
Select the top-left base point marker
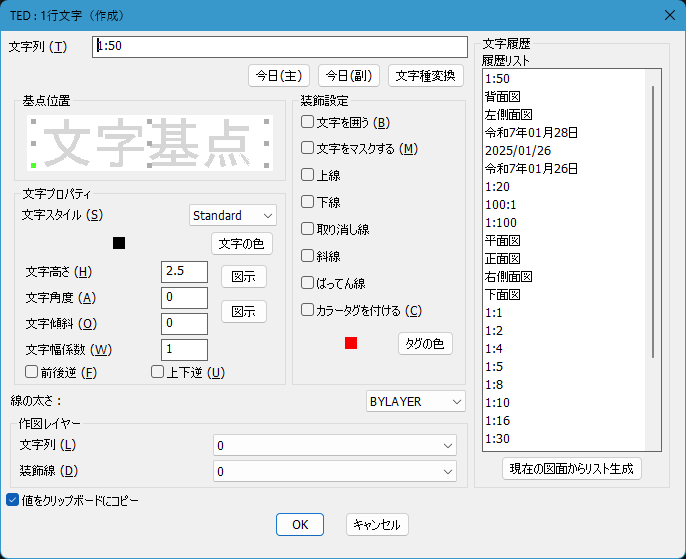pyautogui.click(x=34, y=122)
